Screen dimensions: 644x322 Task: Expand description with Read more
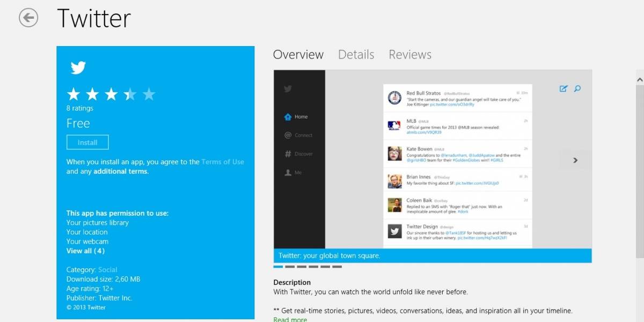click(x=290, y=319)
